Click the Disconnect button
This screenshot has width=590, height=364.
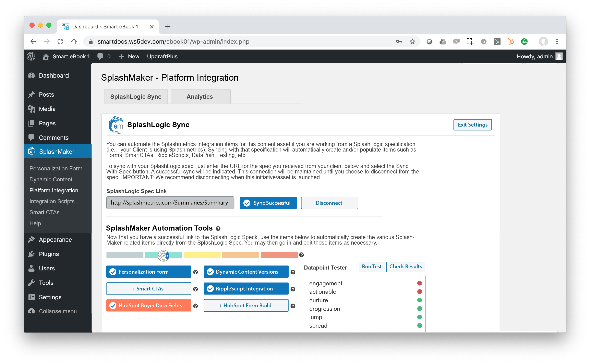click(x=329, y=203)
